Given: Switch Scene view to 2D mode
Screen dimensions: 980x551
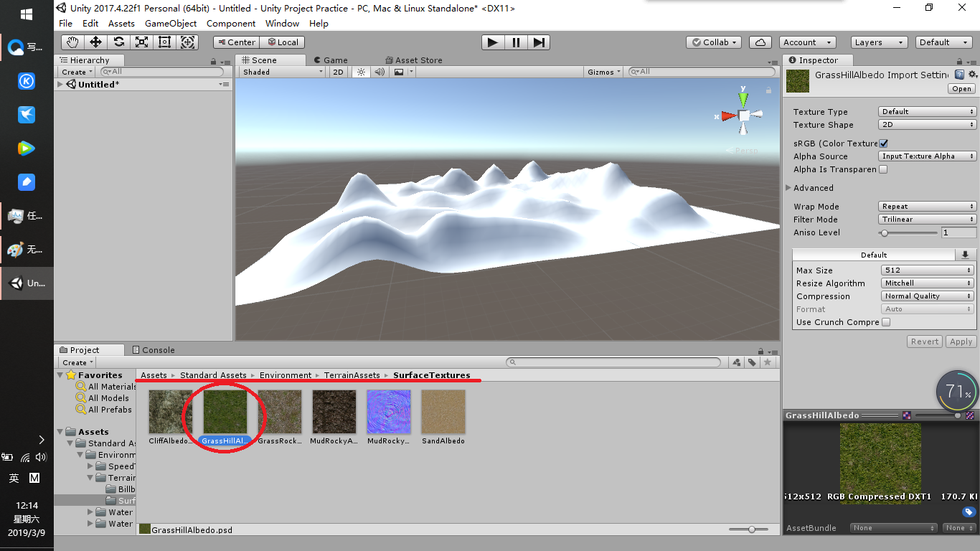Looking at the screenshot, I should [338, 72].
